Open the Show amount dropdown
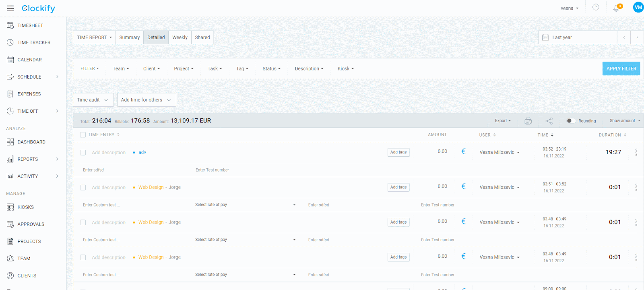The height and width of the screenshot is (290, 644). point(625,120)
